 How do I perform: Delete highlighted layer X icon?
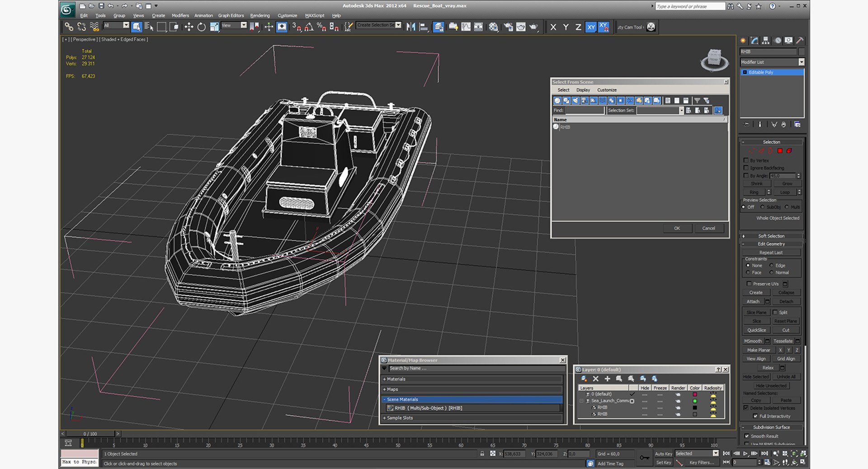pos(595,379)
